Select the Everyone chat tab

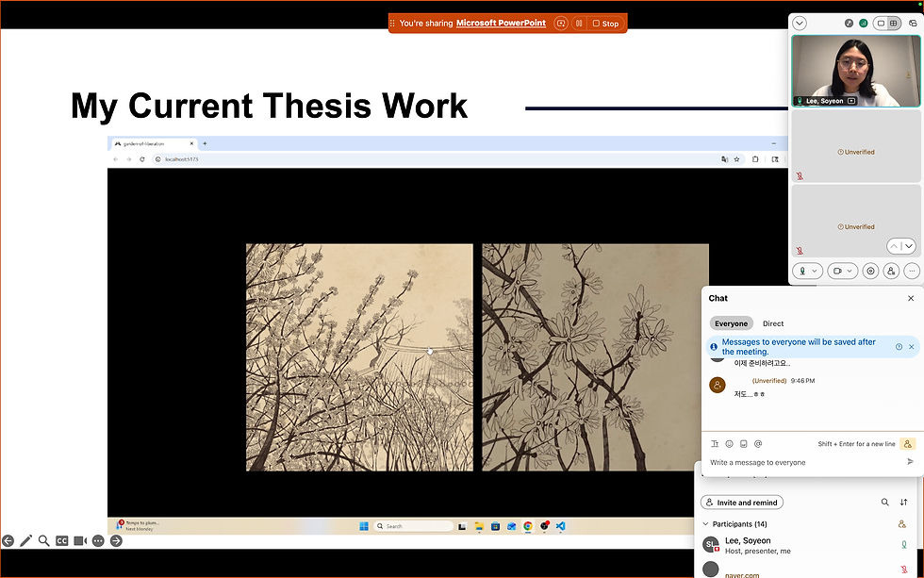(731, 323)
